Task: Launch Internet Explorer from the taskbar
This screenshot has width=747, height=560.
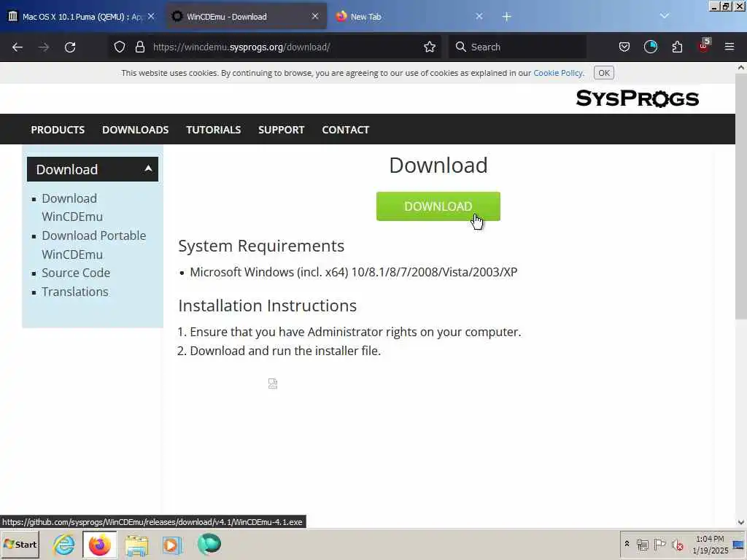Action: pos(64,544)
